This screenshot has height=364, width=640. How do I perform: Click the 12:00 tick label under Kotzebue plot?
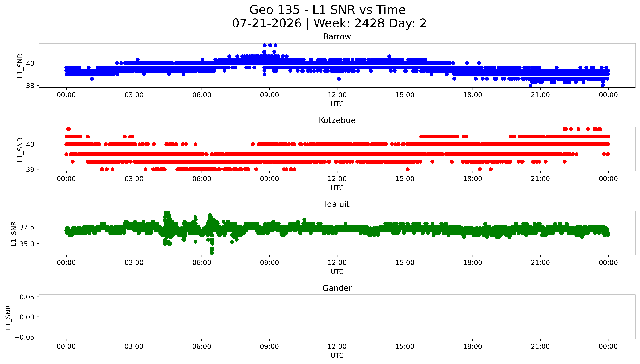point(337,179)
